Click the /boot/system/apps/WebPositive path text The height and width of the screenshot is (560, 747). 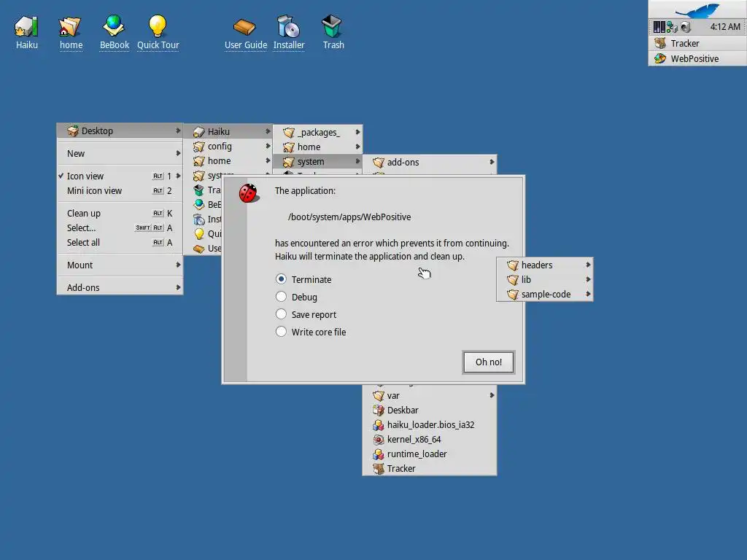point(349,217)
